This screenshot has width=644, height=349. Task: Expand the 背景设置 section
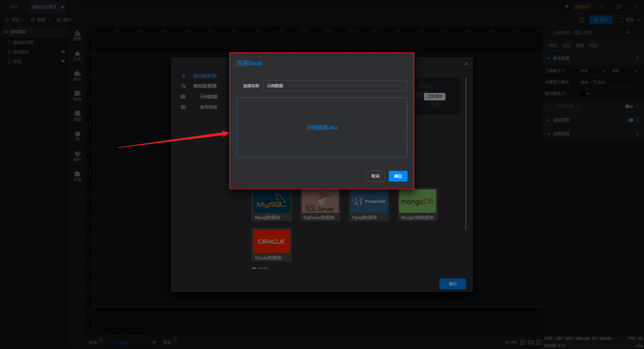[x=549, y=120]
